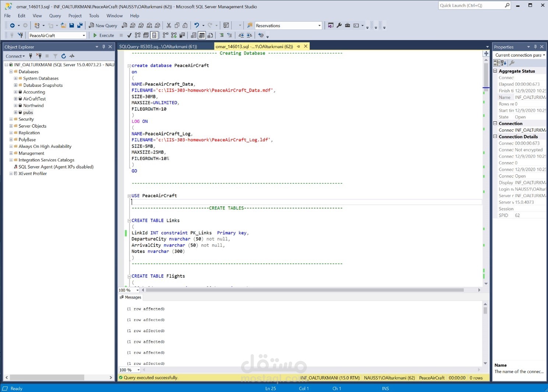Click the XMLA query icon
The width and height of the screenshot is (548, 392).
pyautogui.click(x=149, y=25)
